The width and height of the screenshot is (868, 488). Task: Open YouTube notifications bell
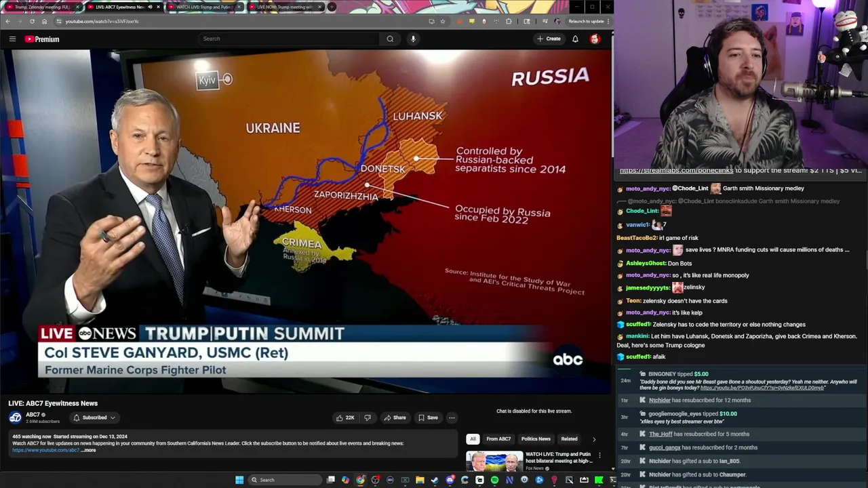tap(575, 39)
